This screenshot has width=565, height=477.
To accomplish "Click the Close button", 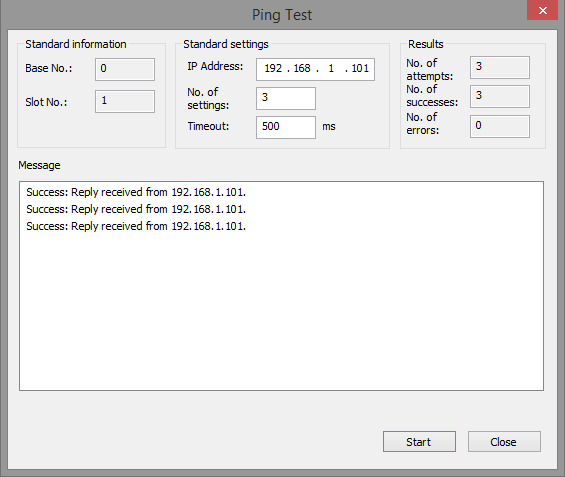I will (504, 441).
